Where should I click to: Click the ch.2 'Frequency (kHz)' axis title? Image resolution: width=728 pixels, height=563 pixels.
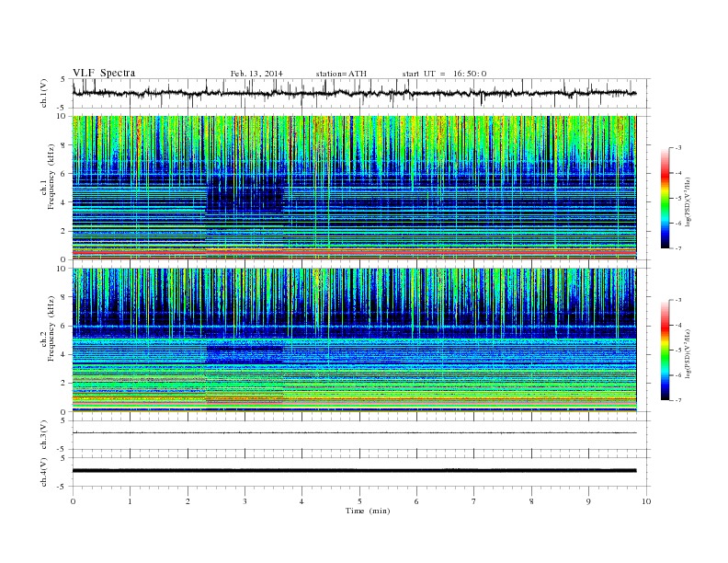[51, 328]
